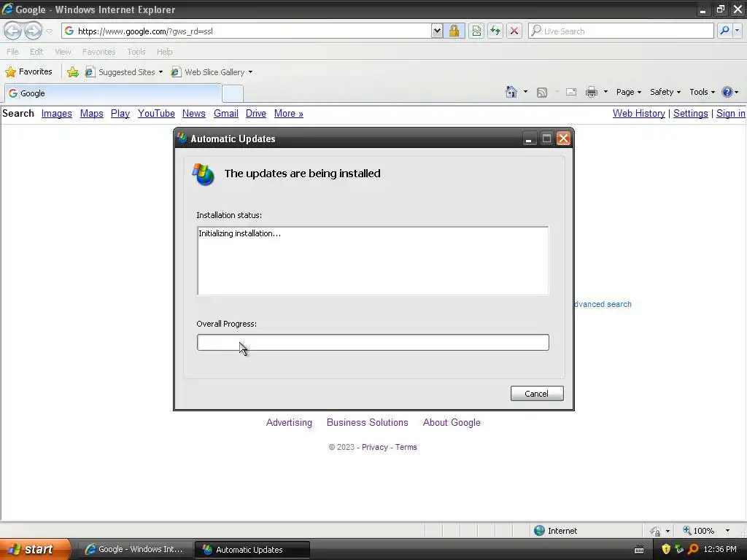747x560 pixels.
Task: Open the View menu
Action: [63, 52]
